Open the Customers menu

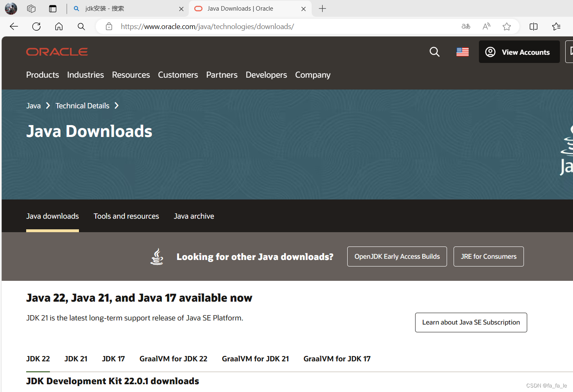[178, 75]
